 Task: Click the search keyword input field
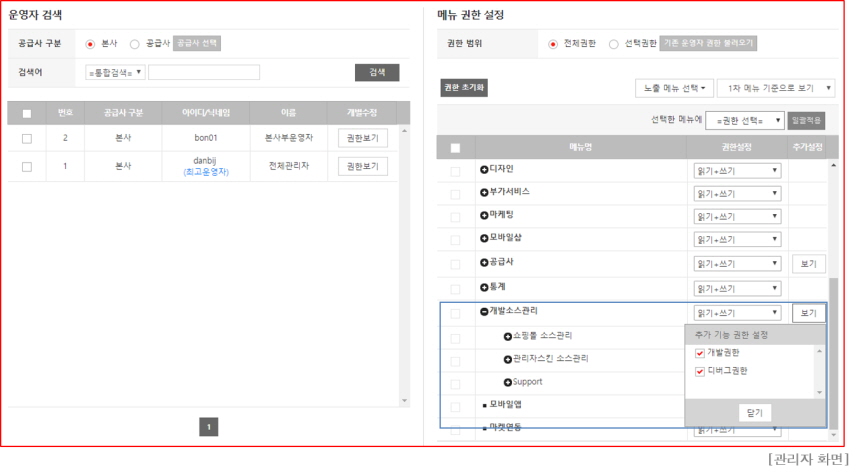(204, 72)
